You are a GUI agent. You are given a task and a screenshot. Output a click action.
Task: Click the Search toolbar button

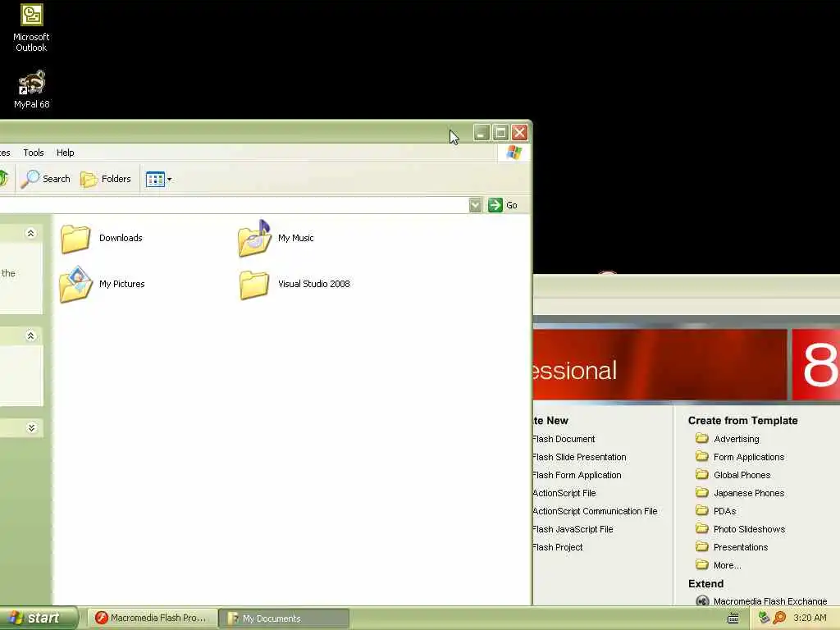[x=46, y=179]
